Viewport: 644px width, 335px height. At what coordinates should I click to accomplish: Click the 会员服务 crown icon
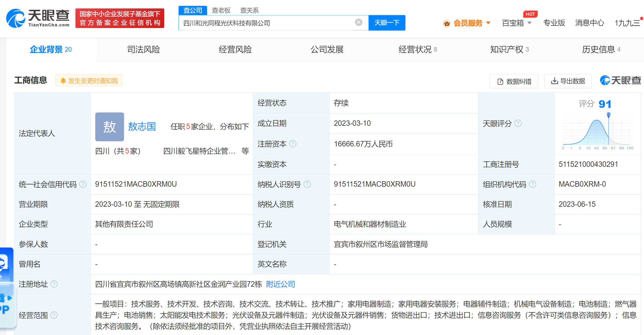pyautogui.click(x=447, y=23)
